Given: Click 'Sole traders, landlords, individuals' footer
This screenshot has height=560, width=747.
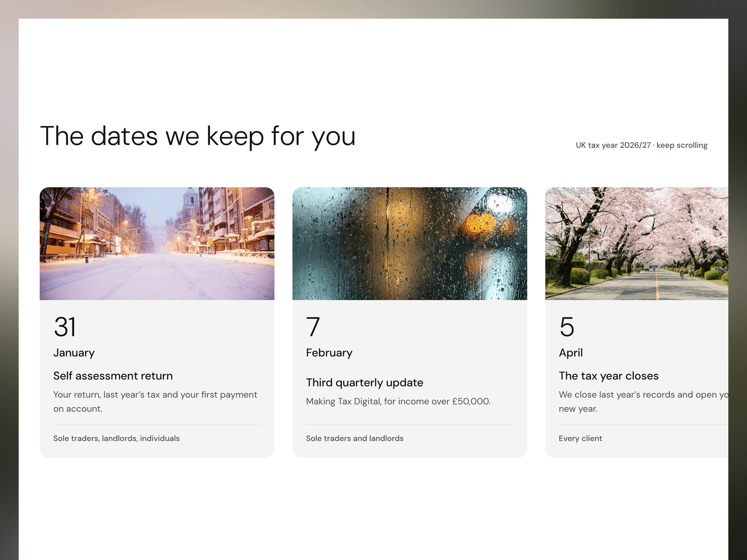Looking at the screenshot, I should click(x=116, y=438).
